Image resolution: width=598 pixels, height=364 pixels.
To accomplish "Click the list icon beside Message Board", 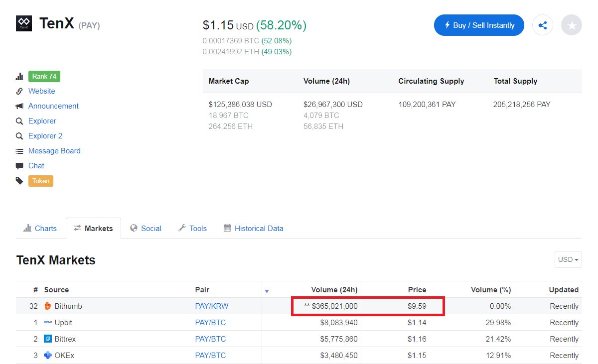I will (x=19, y=151).
